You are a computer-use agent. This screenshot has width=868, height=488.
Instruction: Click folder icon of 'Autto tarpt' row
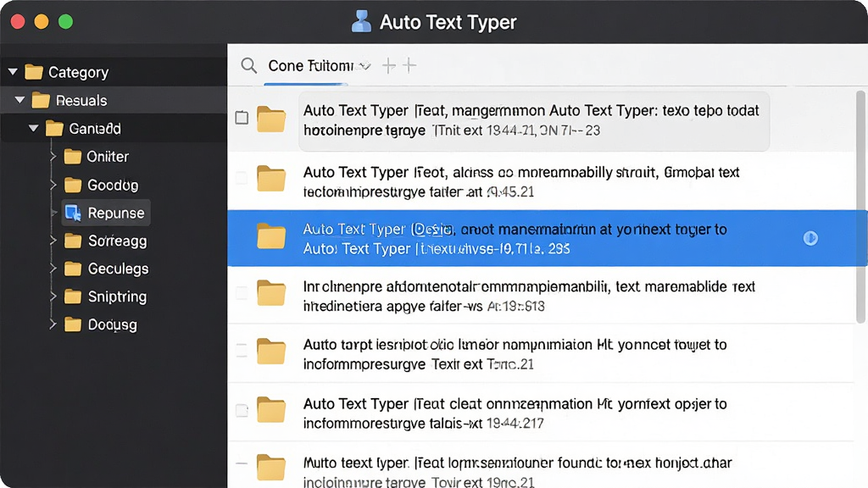pos(271,352)
